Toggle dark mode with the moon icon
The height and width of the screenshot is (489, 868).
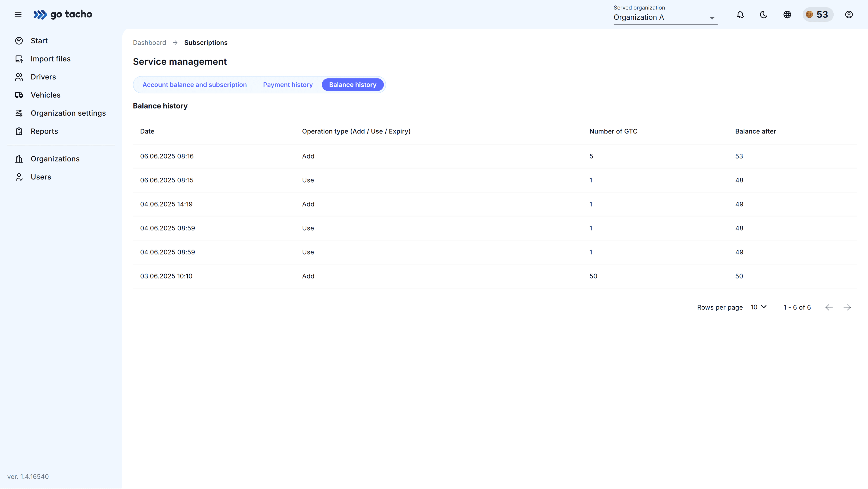point(764,14)
